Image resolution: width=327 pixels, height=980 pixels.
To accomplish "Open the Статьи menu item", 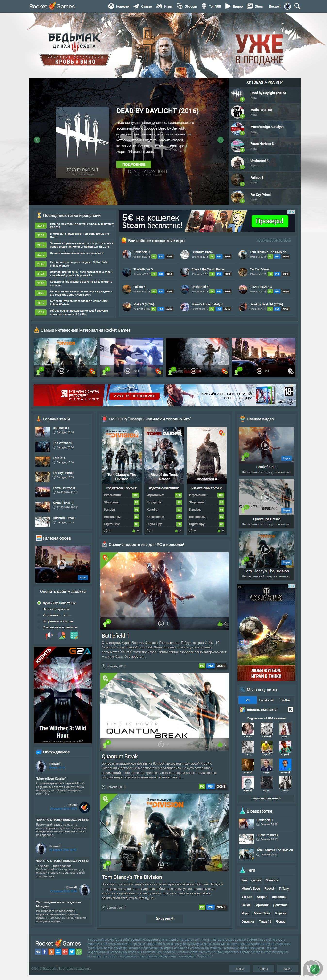I will 143,6.
